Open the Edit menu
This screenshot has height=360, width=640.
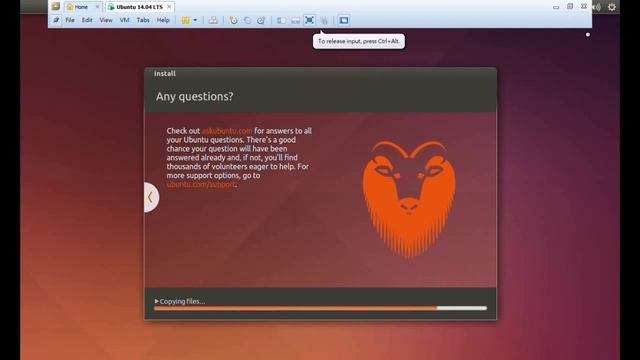[x=87, y=20]
